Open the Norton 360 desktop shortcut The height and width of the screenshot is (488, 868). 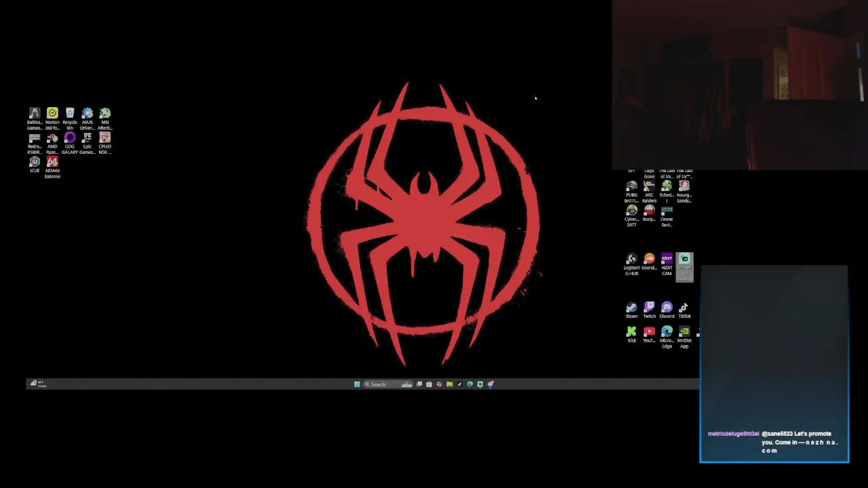tap(52, 118)
